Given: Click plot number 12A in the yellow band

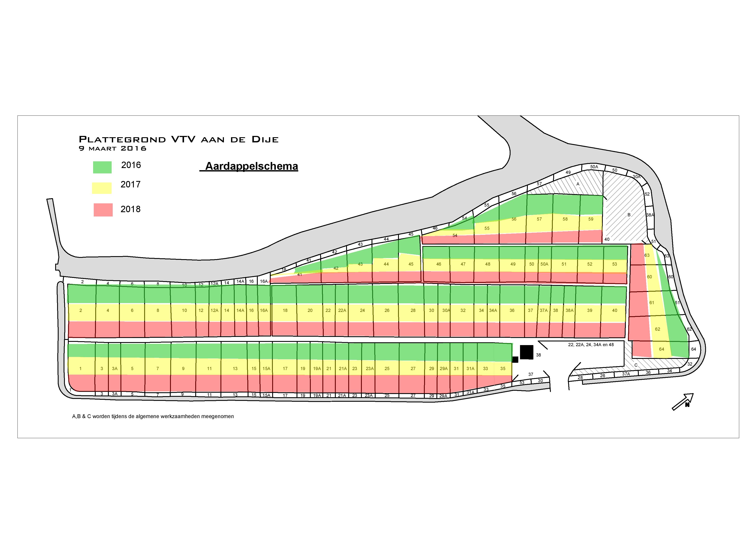Looking at the screenshot, I should pyautogui.click(x=214, y=311).
